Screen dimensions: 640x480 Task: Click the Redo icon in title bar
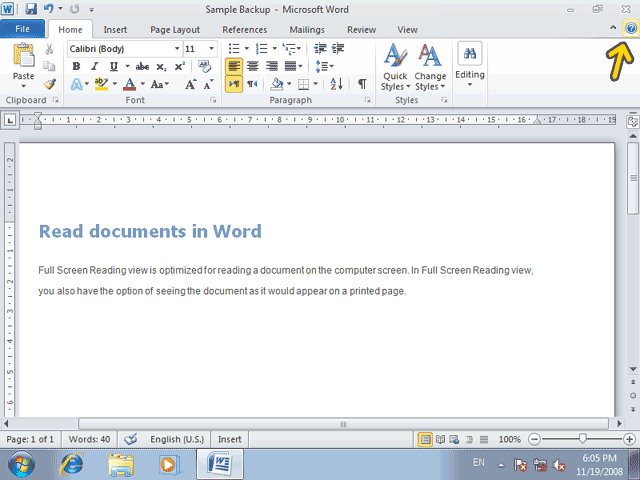[x=74, y=9]
